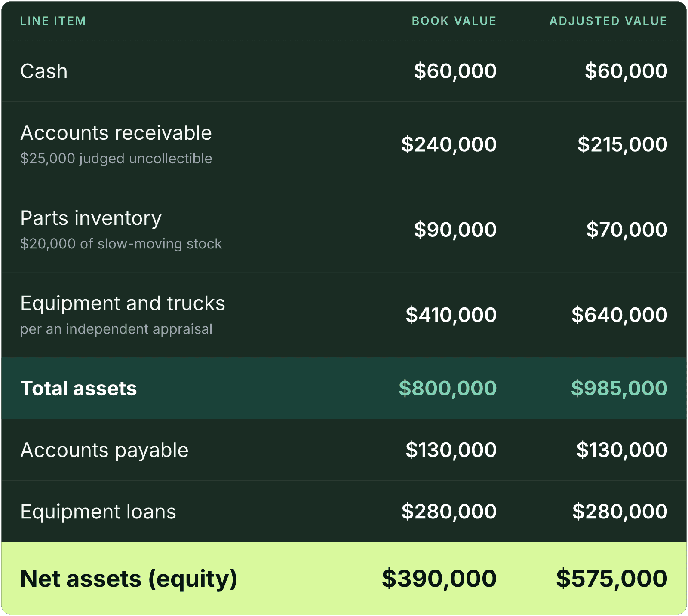Select the Equipment loans label
The height and width of the screenshot is (616, 688).
(x=98, y=512)
